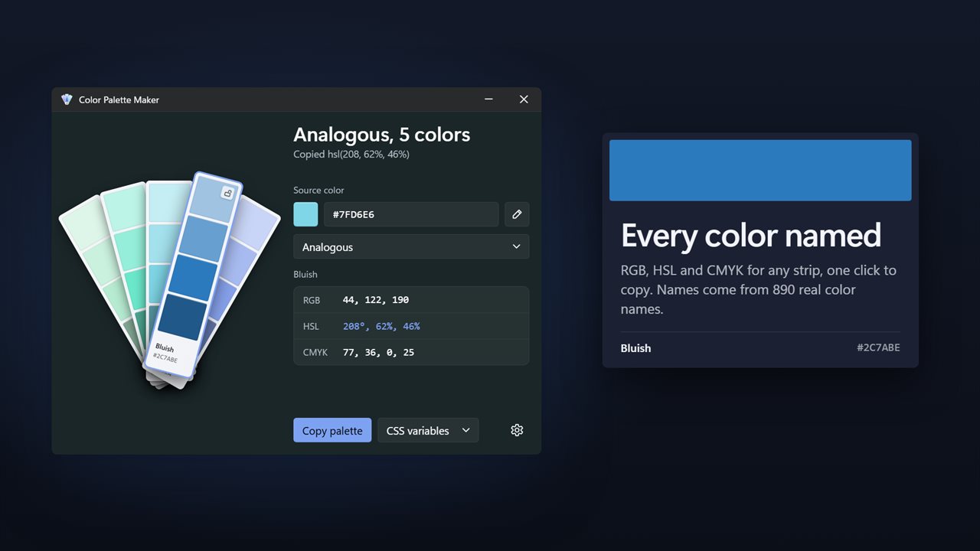The height and width of the screenshot is (551, 980).
Task: Minimize the Color Palette Maker window
Action: click(x=488, y=99)
